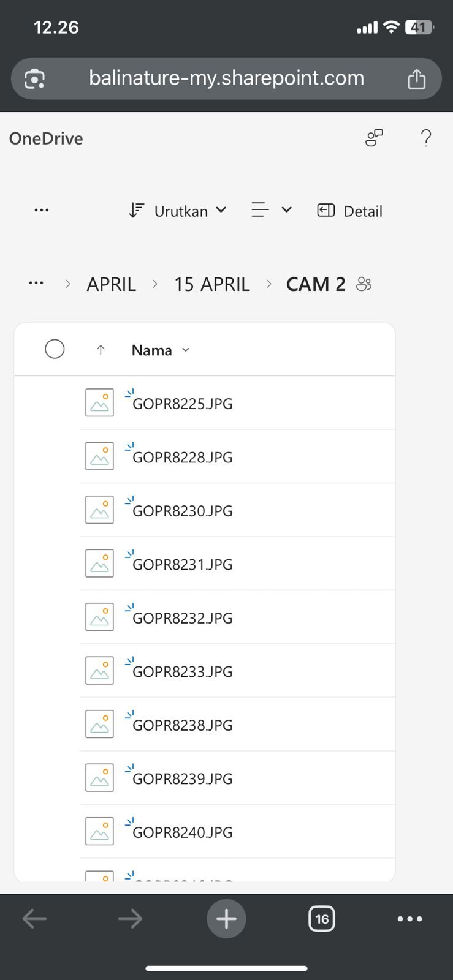
Task: Tap the address bar URL field
Action: pyautogui.click(x=226, y=78)
